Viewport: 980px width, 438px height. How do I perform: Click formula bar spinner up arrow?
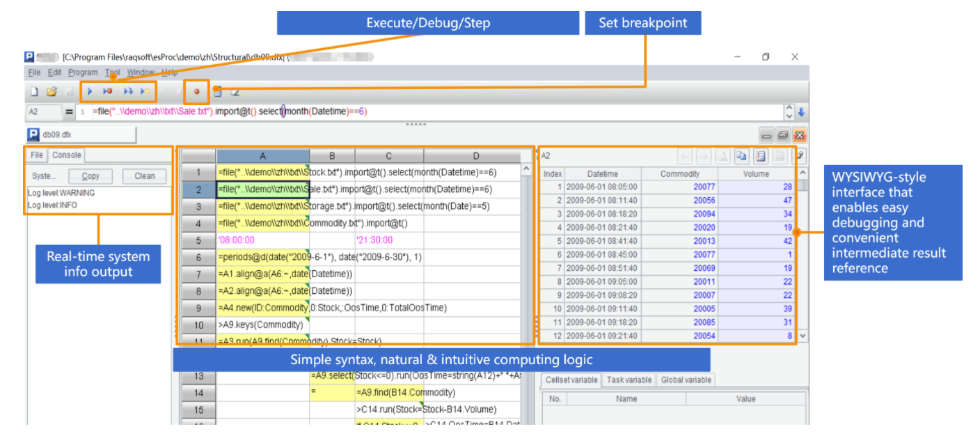789,108
